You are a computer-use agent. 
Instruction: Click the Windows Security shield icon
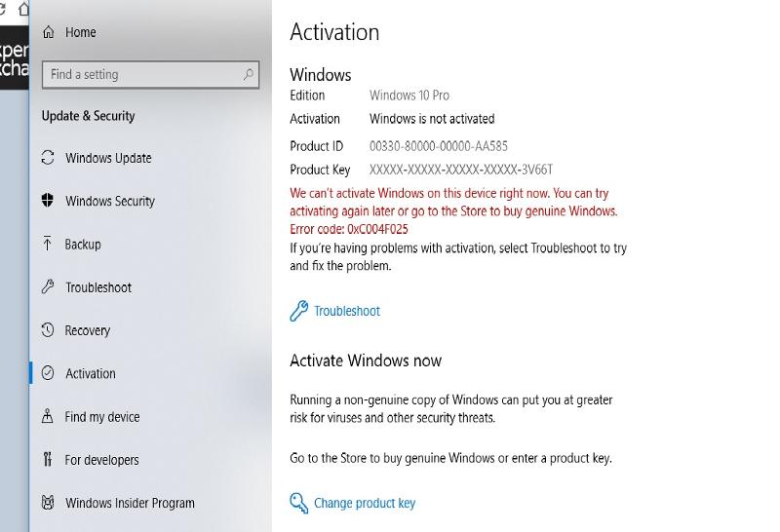pyautogui.click(x=48, y=201)
